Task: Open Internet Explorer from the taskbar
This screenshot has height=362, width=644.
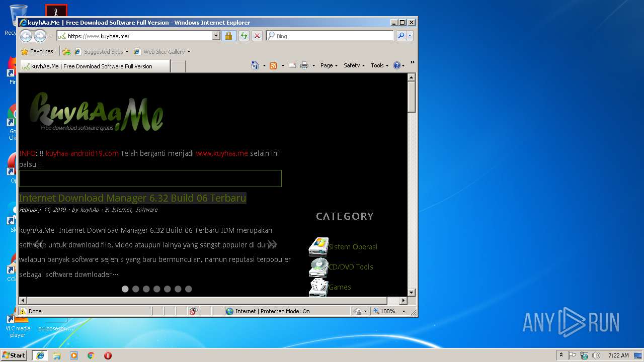Action: click(x=40, y=355)
